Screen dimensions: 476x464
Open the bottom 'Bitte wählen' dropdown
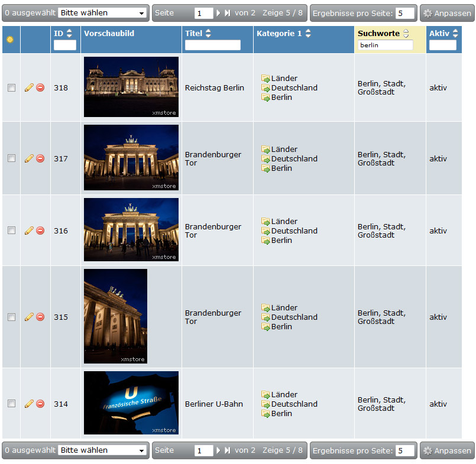coord(102,450)
